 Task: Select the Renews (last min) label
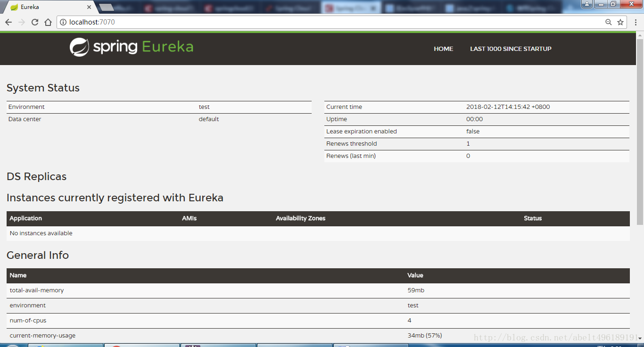coord(351,156)
